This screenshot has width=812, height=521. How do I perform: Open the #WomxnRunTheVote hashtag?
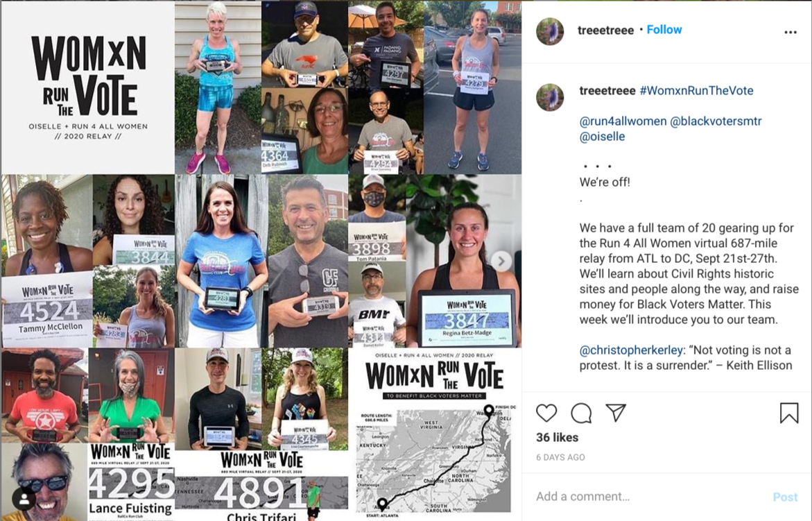pos(696,91)
